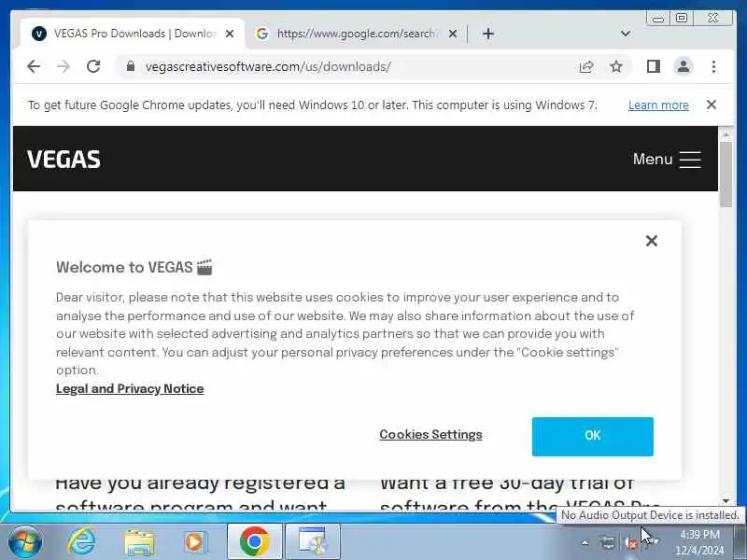The height and width of the screenshot is (560, 747).
Task: Dismiss the Chrome update infobar
Action: [x=712, y=105]
